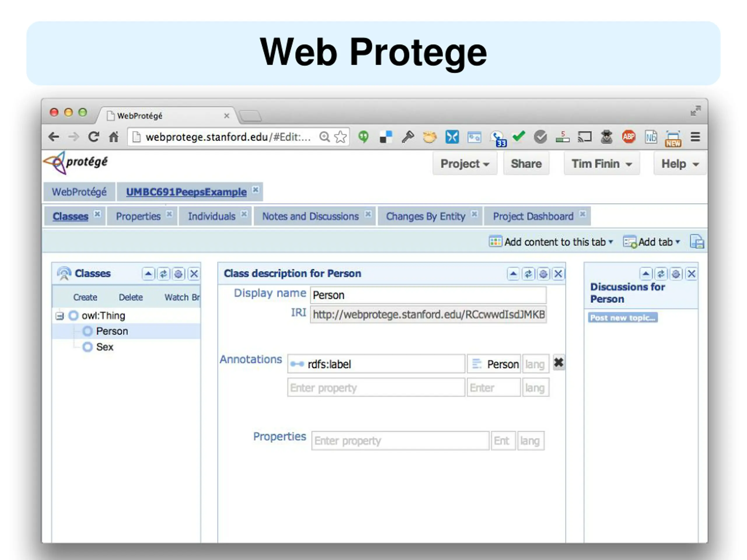Refresh the Discussions for Person portlet
Viewport: 747px width, 560px height.
point(661,274)
